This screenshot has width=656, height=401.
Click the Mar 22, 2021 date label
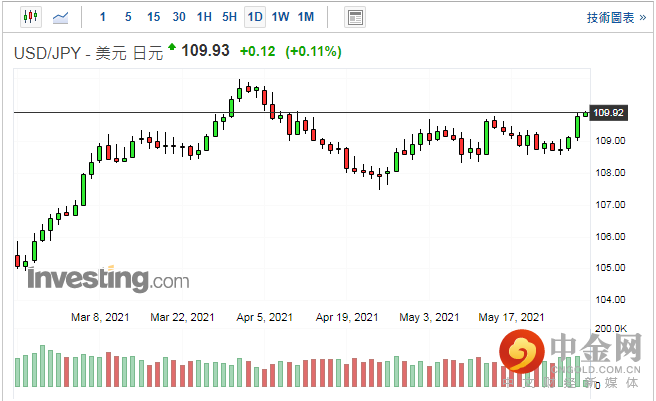(182, 317)
